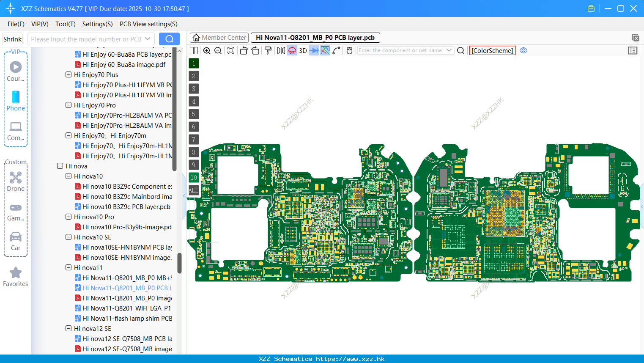Open the right side panel icon

[633, 50]
